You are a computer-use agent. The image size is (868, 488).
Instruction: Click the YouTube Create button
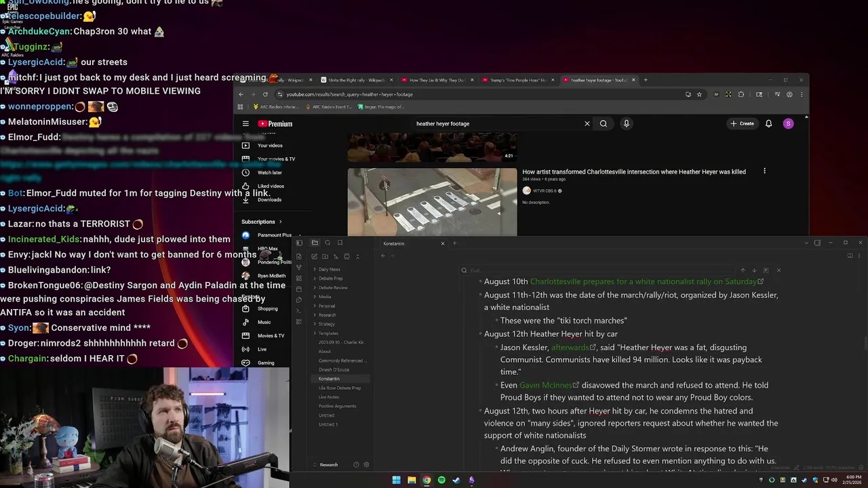click(x=743, y=123)
